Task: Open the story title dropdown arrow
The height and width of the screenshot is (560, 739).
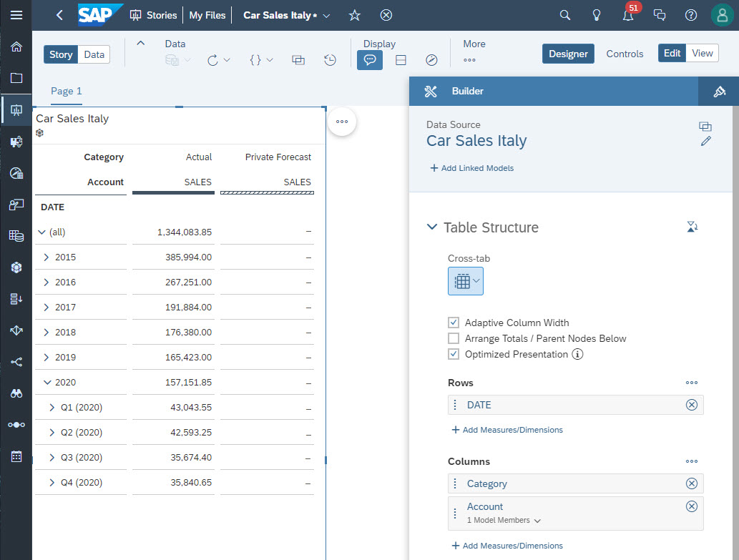Action: (x=326, y=16)
